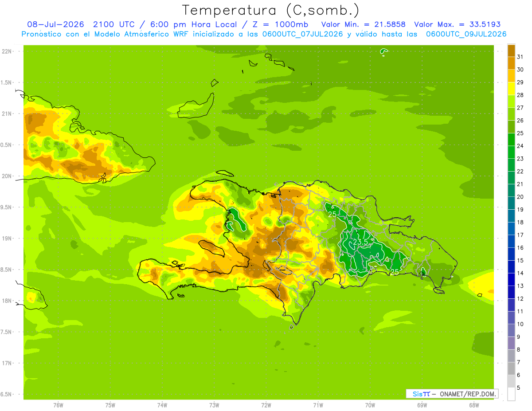Click longitude label "75W"
The width and height of the screenshot is (532, 411).
pyautogui.click(x=110, y=405)
